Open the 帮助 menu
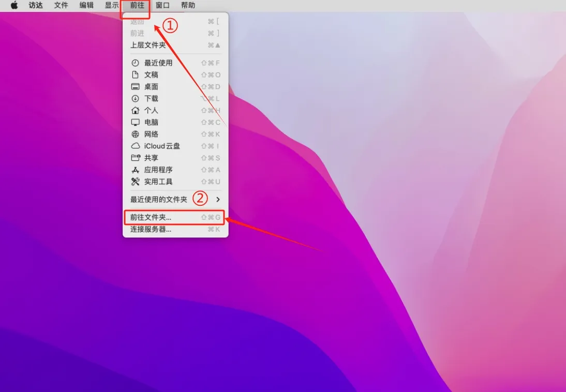Viewport: 566px width, 392px height. [188, 5]
